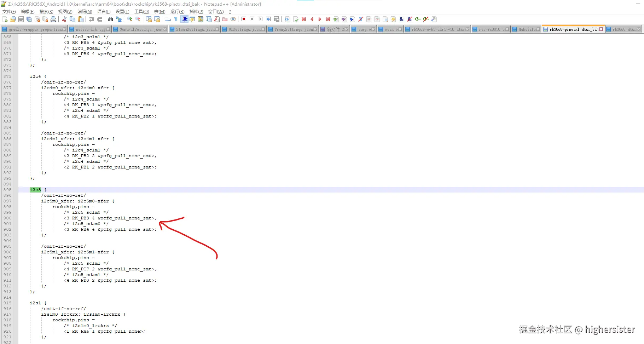Click the Save All icon

pos(29,19)
